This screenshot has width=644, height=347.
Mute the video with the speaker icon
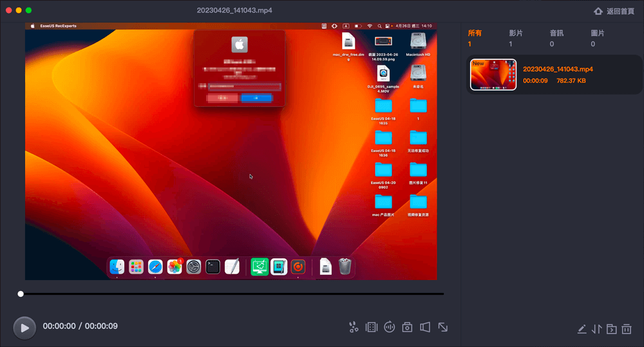(x=425, y=327)
